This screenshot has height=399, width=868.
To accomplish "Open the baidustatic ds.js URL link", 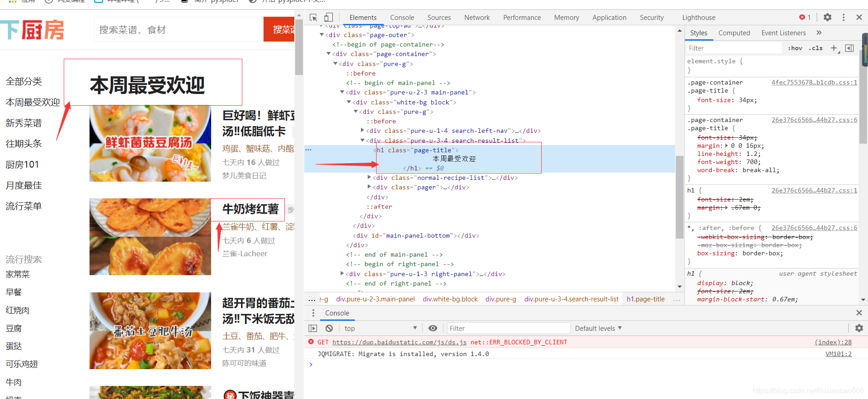I will pos(399,342).
